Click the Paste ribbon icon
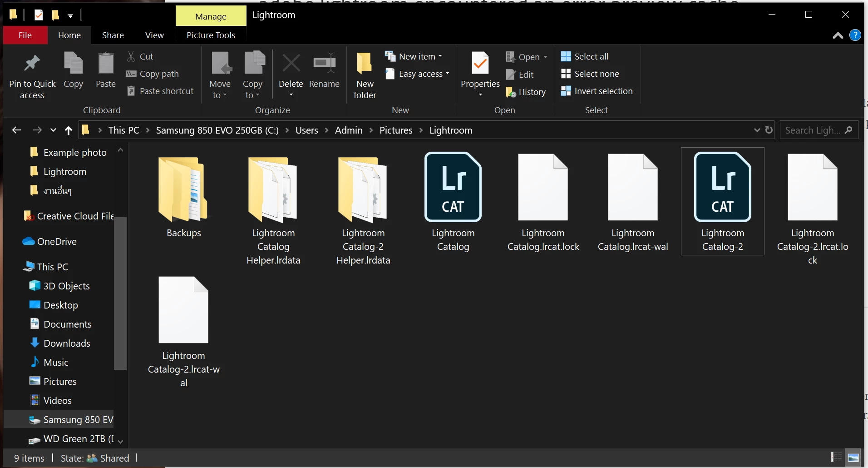This screenshot has width=868, height=468. click(106, 63)
